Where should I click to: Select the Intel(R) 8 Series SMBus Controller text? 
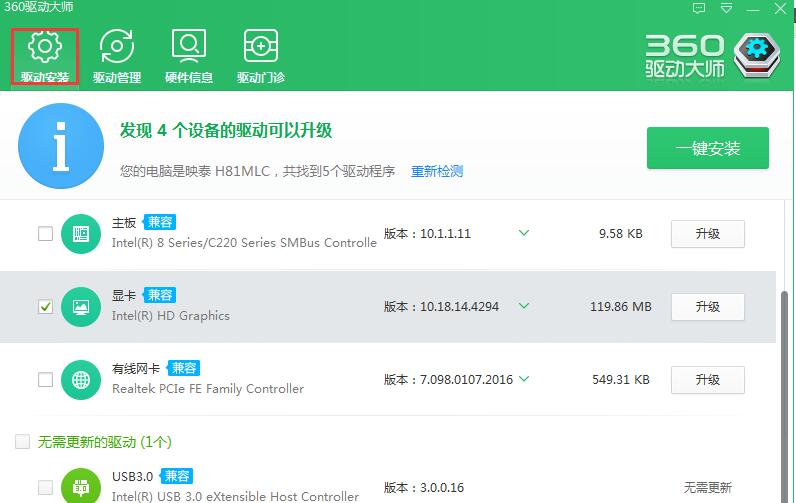244,243
